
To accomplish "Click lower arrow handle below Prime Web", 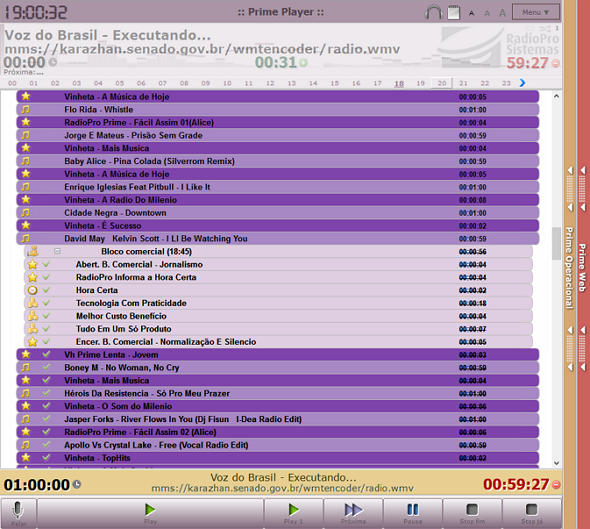I will (x=583, y=348).
